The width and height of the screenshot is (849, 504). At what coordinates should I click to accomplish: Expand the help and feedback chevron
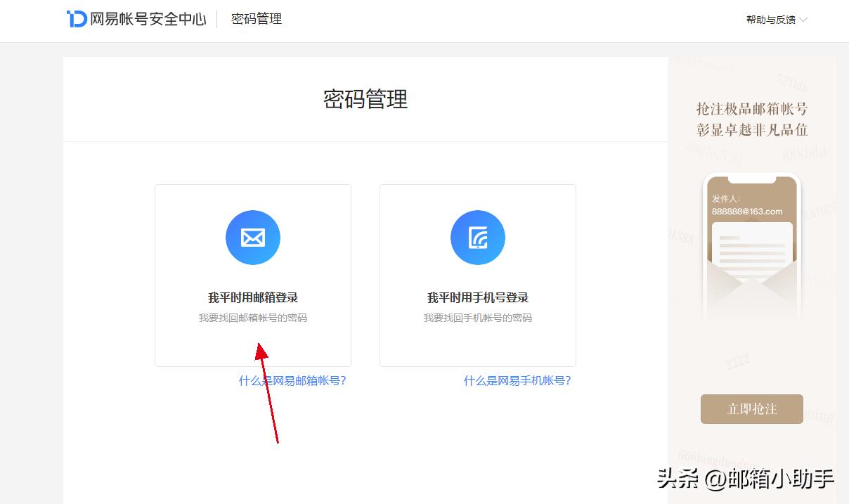[x=803, y=20]
